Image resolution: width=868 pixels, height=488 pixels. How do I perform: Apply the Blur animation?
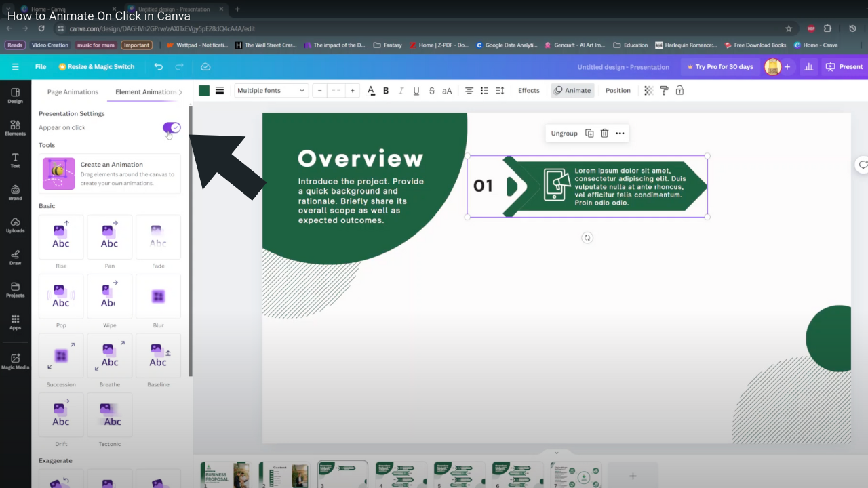158,296
